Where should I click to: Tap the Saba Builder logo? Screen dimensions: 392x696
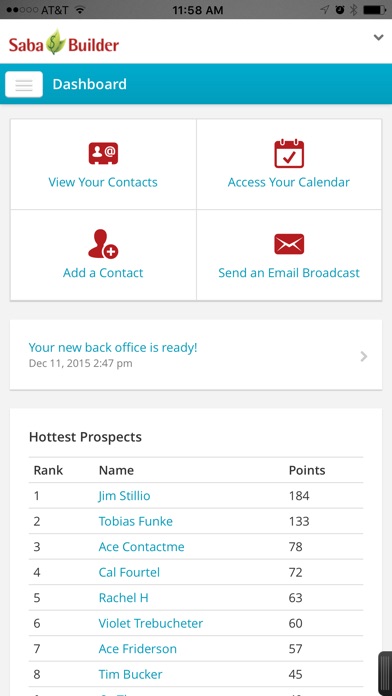pyautogui.click(x=64, y=43)
